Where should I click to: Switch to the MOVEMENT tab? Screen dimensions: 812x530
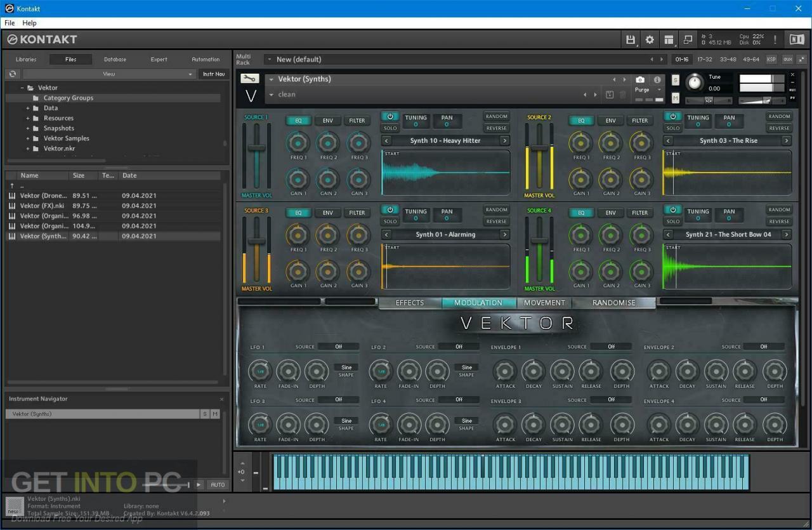coord(544,303)
